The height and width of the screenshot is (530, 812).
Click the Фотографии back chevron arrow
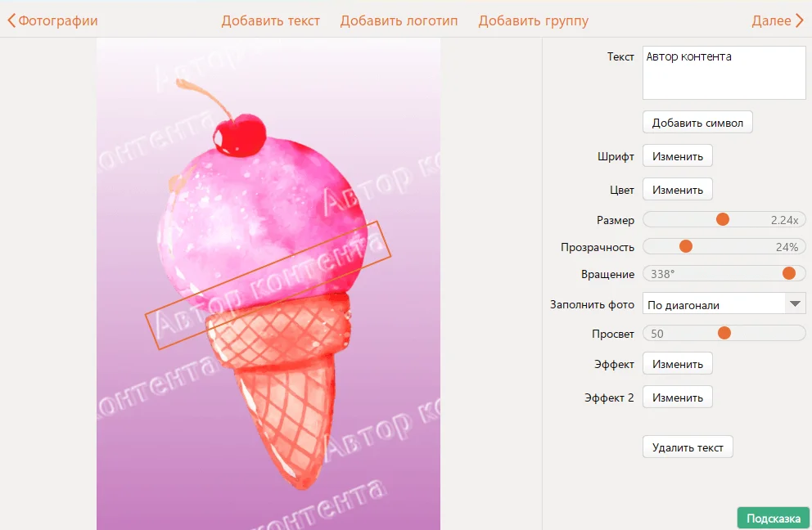(x=11, y=20)
